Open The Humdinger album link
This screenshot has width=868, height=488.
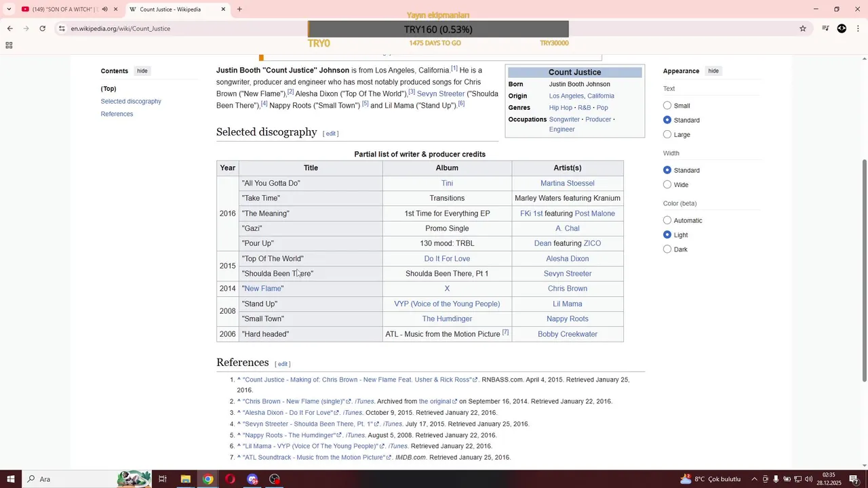pyautogui.click(x=447, y=319)
